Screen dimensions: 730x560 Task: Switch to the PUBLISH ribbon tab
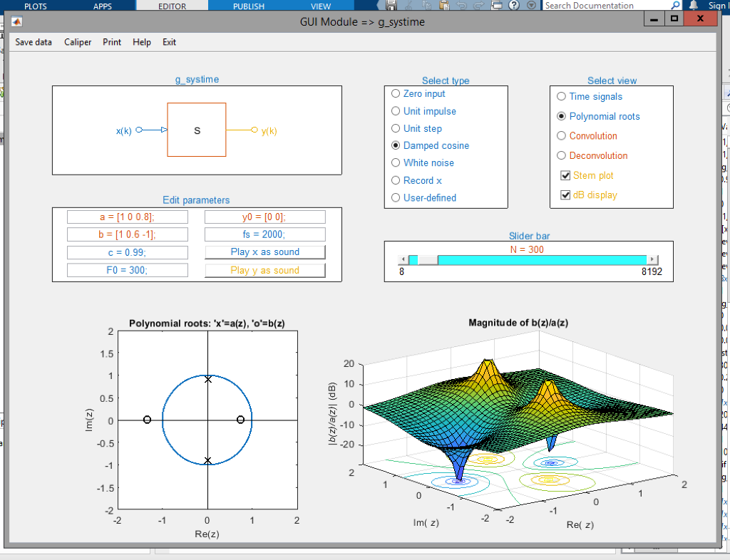coord(248,5)
